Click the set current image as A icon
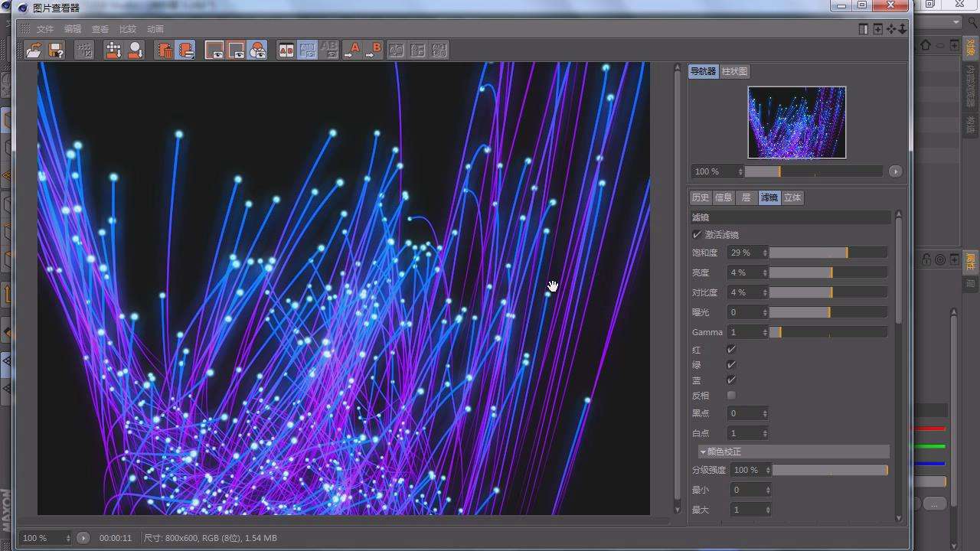 click(x=353, y=50)
